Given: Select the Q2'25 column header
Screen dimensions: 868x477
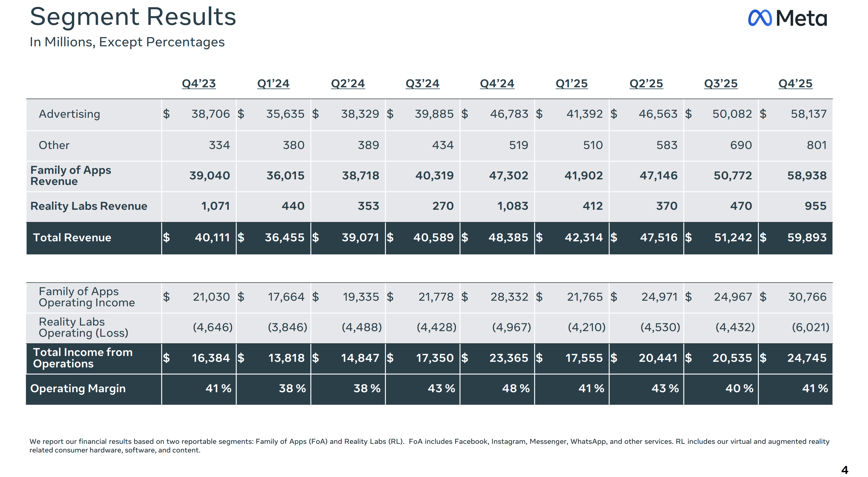Looking at the screenshot, I should coord(646,83).
